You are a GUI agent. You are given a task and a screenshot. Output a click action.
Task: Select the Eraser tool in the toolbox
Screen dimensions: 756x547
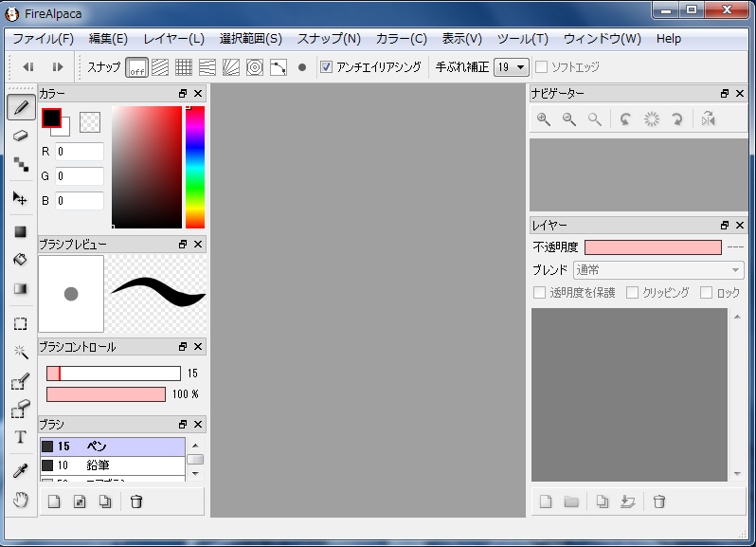[20, 136]
